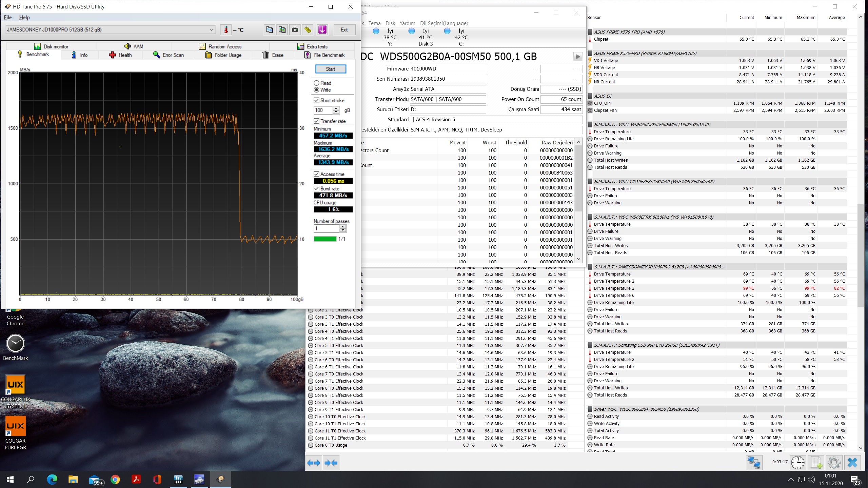
Task: Open COUGAR PURI RGB desktop shortcut
Action: point(16,433)
